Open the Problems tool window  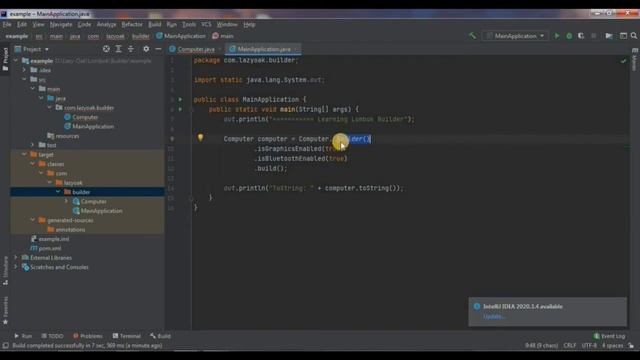87,336
